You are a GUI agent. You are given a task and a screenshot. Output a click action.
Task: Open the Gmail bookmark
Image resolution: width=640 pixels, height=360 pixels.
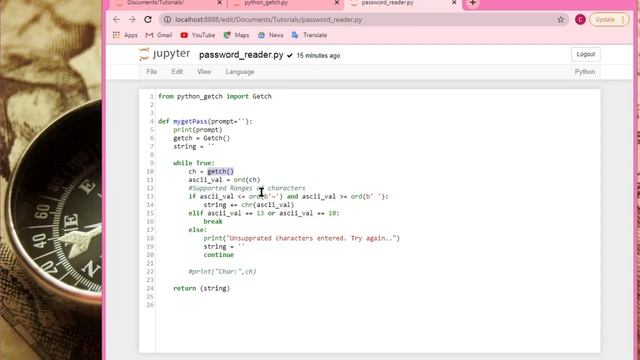click(x=159, y=35)
